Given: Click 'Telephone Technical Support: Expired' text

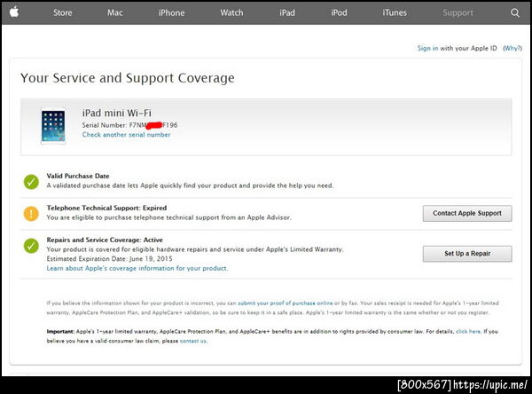Looking at the screenshot, I should pyautogui.click(x=106, y=208).
